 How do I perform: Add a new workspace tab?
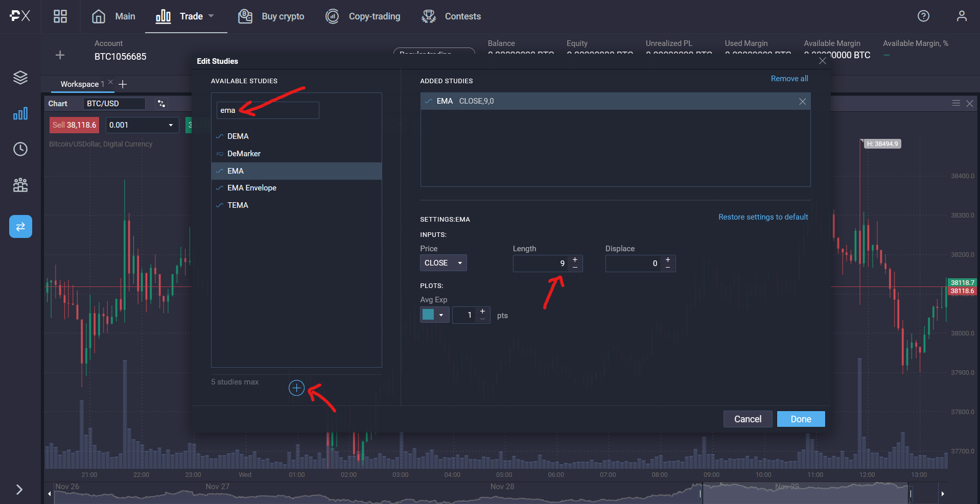(123, 84)
